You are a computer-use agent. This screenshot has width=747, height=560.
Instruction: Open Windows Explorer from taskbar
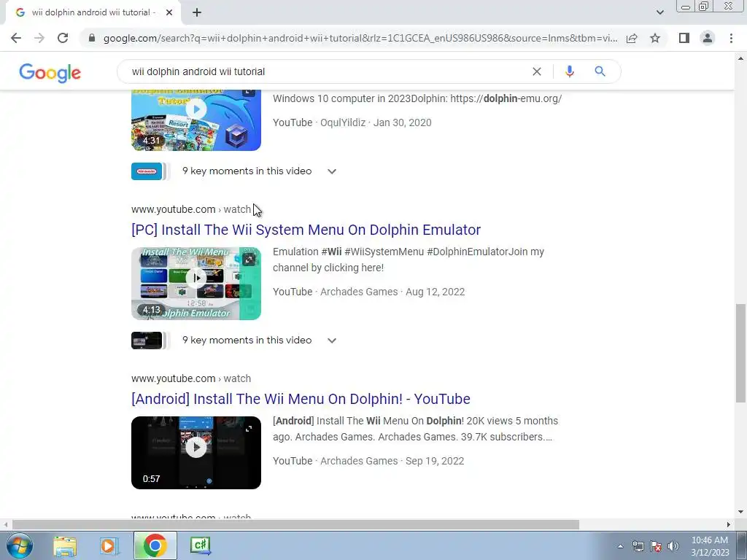tap(65, 545)
